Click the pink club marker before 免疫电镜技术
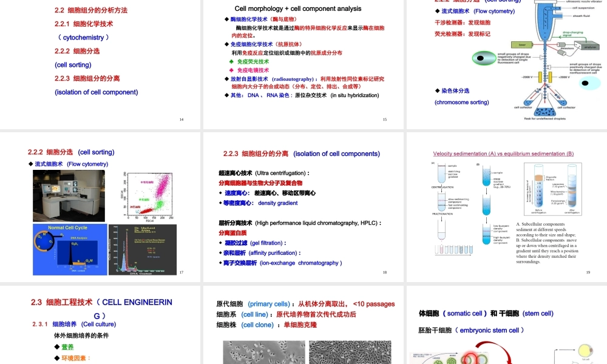This screenshot has width=607, height=364. (x=232, y=70)
